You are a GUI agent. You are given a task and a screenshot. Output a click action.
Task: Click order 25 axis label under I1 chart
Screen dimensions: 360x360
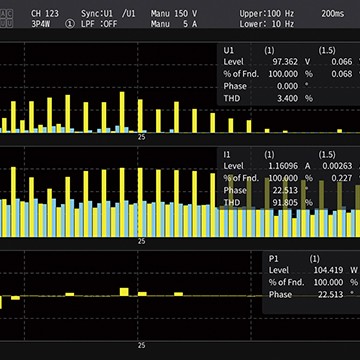[141, 241]
